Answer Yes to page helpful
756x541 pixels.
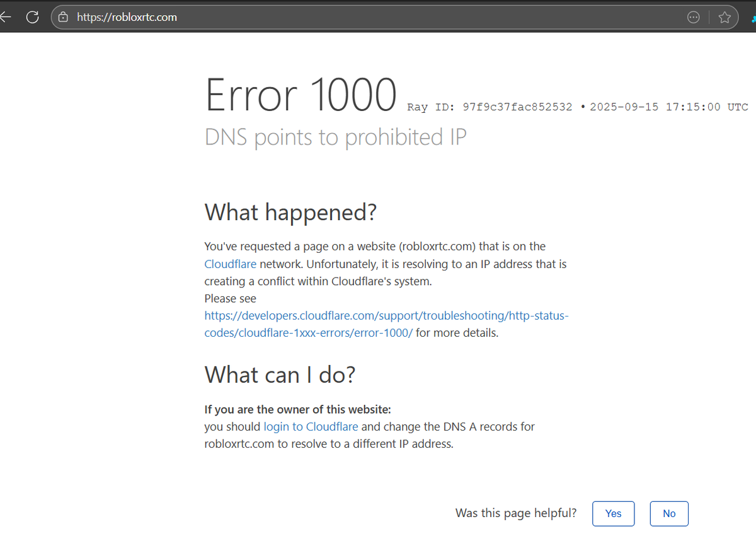pyautogui.click(x=614, y=513)
